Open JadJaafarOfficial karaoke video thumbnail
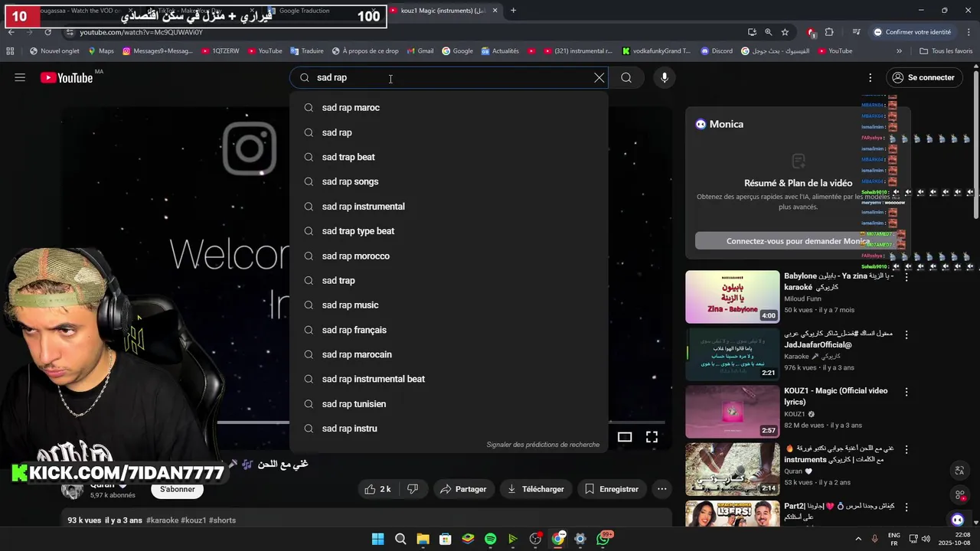This screenshot has width=980, height=551. pos(732,354)
